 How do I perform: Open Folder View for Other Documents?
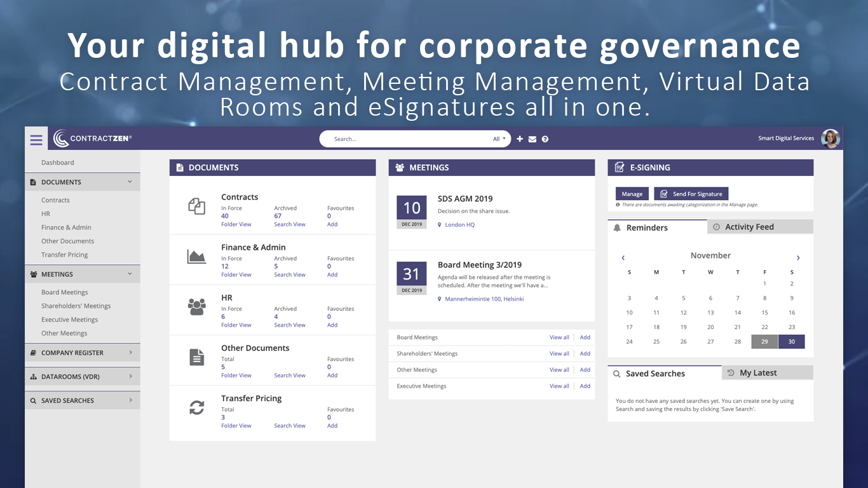[236, 376]
